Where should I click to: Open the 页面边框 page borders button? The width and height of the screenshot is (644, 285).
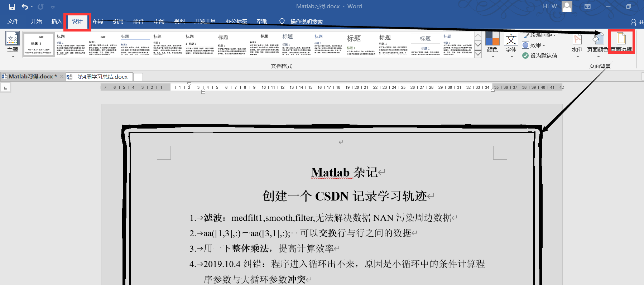coord(621,42)
